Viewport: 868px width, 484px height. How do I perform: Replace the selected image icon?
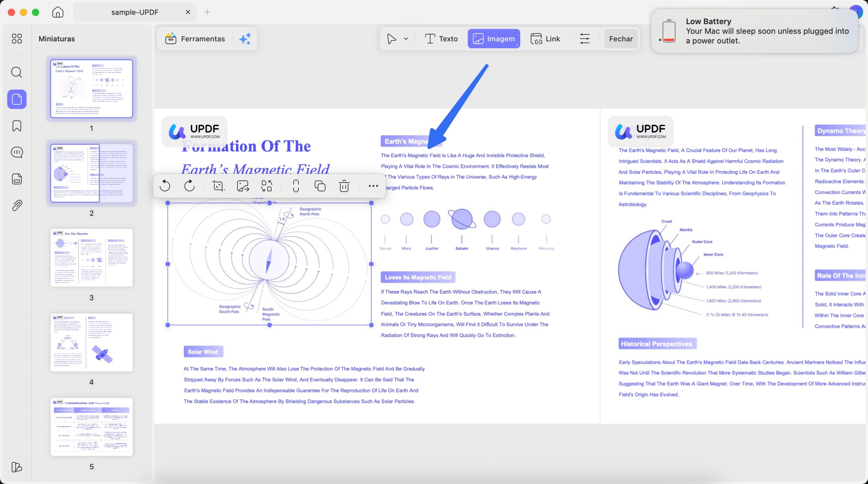pyautogui.click(x=267, y=186)
